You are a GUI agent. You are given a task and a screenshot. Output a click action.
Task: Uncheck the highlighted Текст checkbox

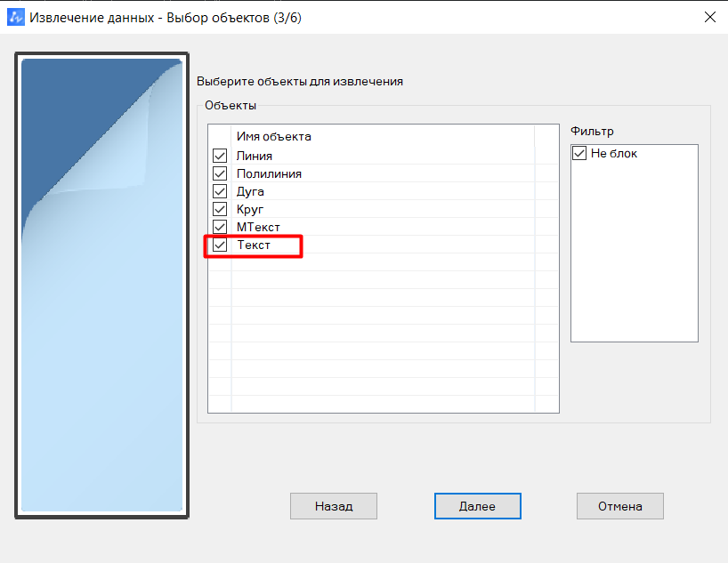click(x=220, y=245)
